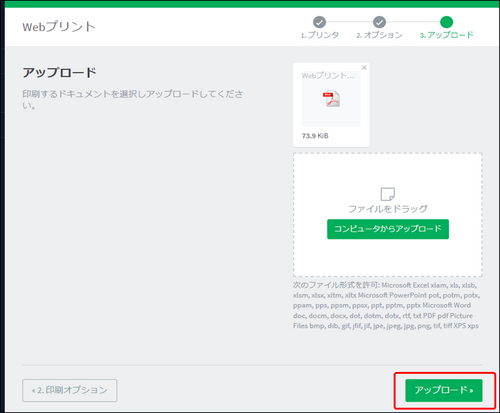Viewport: 500px width, 413px height.
Task: Click the step 2 checkmark circle
Action: [379, 22]
